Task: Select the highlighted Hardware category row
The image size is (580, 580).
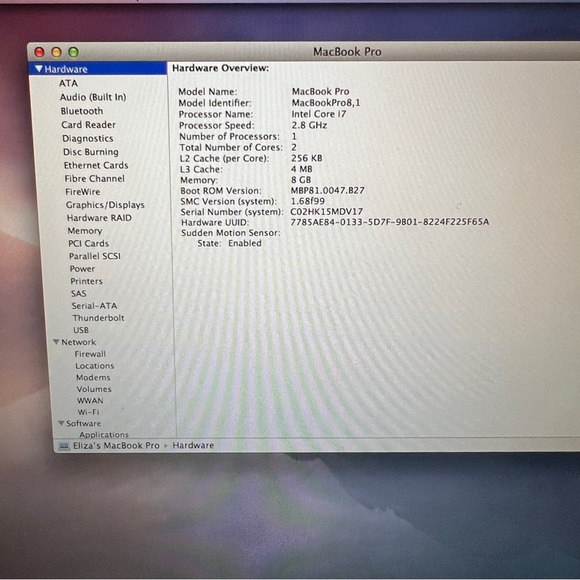Action: click(98, 69)
